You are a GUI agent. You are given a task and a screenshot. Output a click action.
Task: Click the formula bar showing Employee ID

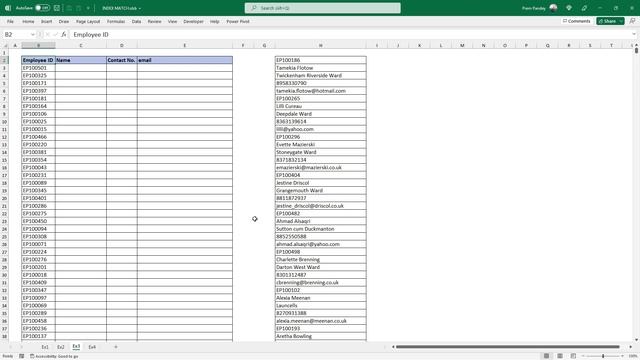pyautogui.click(x=351, y=35)
